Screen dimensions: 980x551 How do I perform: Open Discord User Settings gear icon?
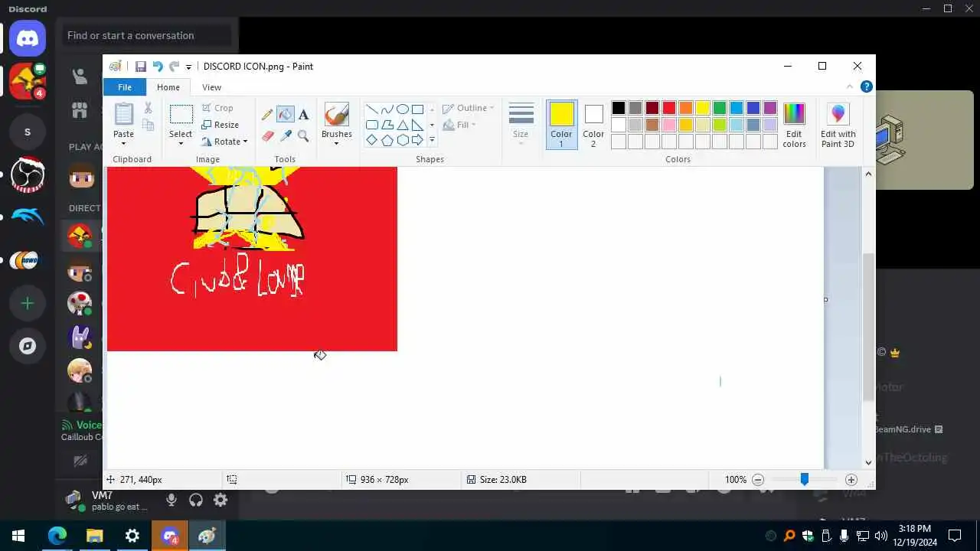coord(220,500)
